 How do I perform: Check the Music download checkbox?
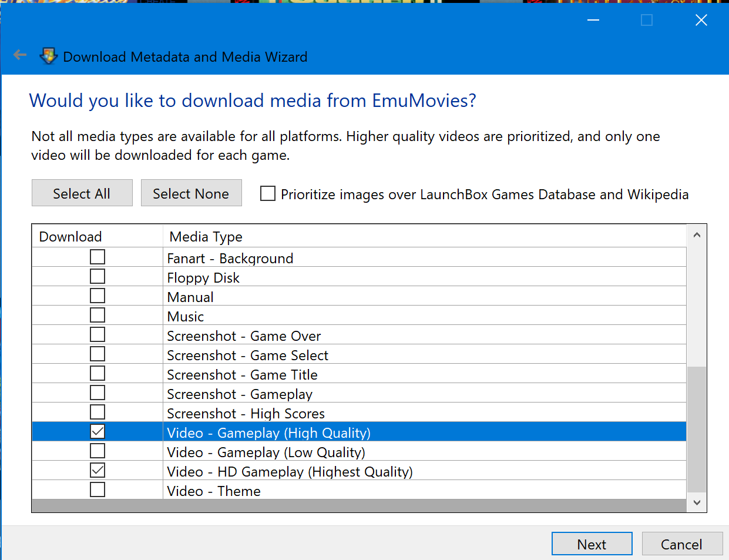98,316
